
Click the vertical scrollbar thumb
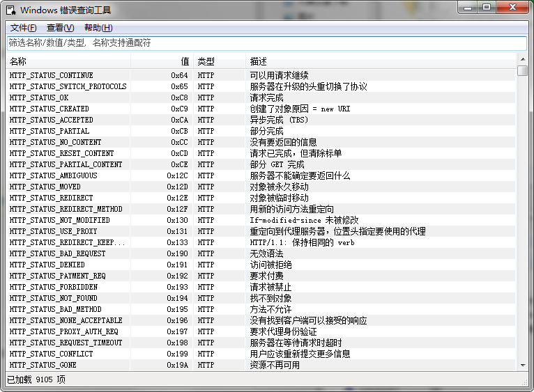click(522, 70)
